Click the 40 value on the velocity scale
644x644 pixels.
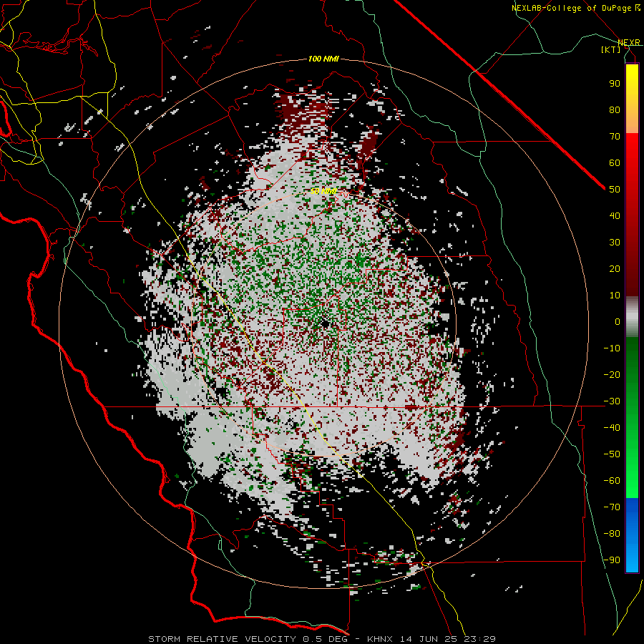point(615,215)
